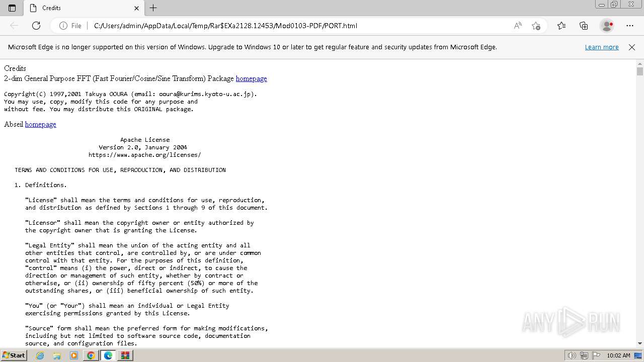The image size is (644, 362).
Task: Open the profile avatar menu
Action: pos(607,26)
